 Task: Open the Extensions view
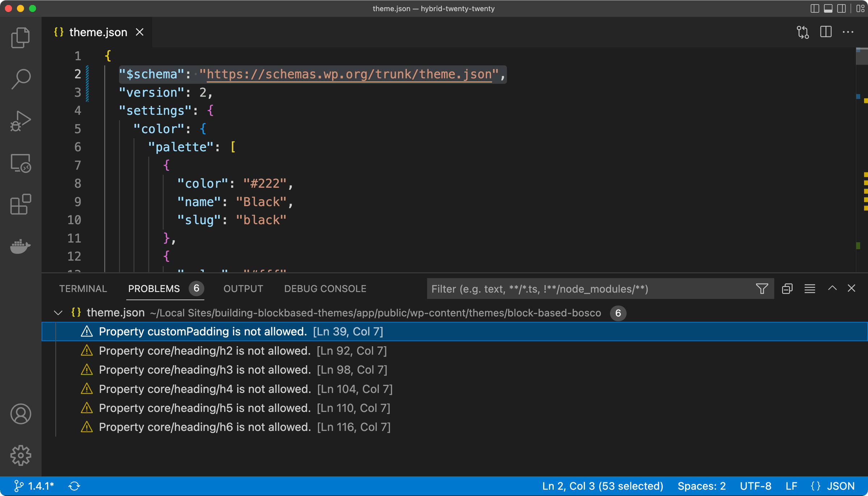(x=20, y=204)
